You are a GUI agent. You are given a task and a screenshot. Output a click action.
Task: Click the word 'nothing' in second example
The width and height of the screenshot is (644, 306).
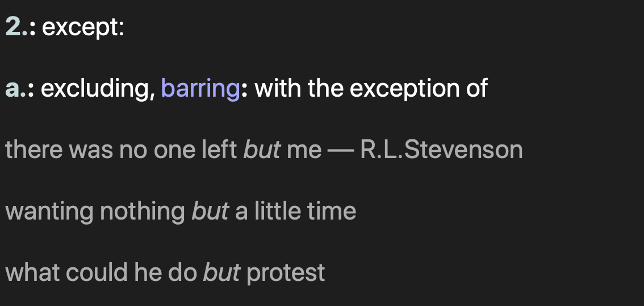point(143,212)
